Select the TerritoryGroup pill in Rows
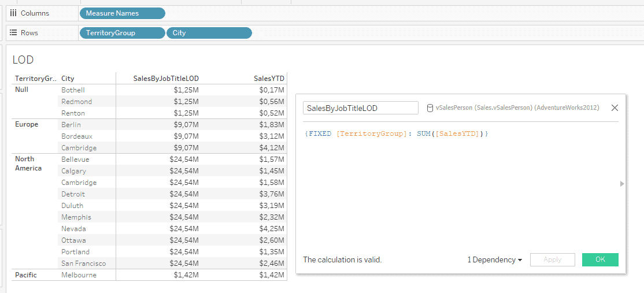Image resolution: width=644 pixels, height=293 pixels. (122, 33)
